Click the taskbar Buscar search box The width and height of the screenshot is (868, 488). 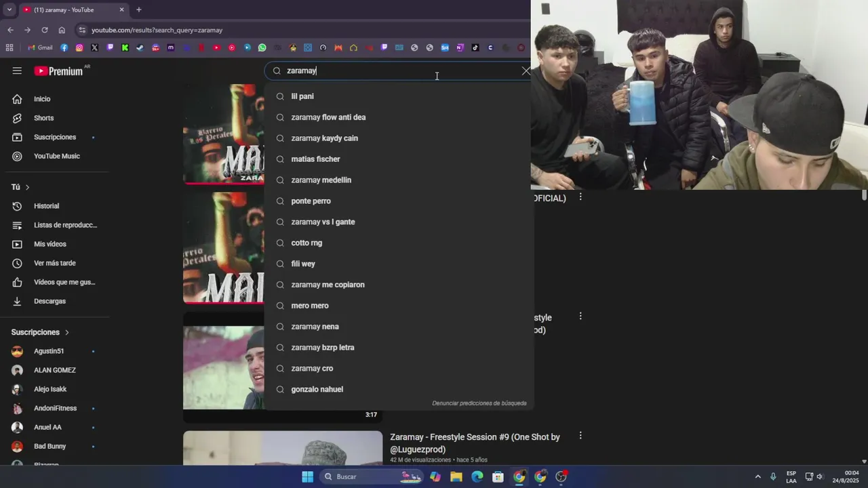coord(372,476)
